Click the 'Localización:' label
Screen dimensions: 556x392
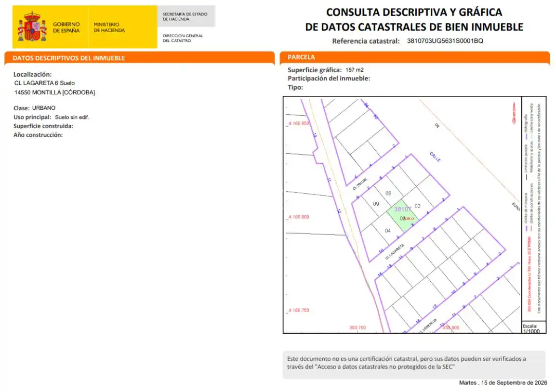point(33,75)
